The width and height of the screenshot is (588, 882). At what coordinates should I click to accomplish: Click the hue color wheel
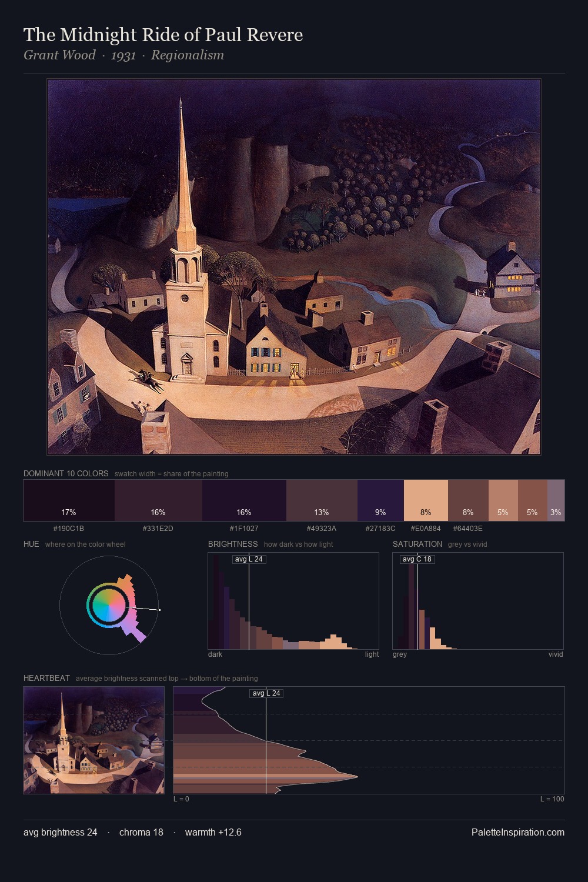(109, 605)
